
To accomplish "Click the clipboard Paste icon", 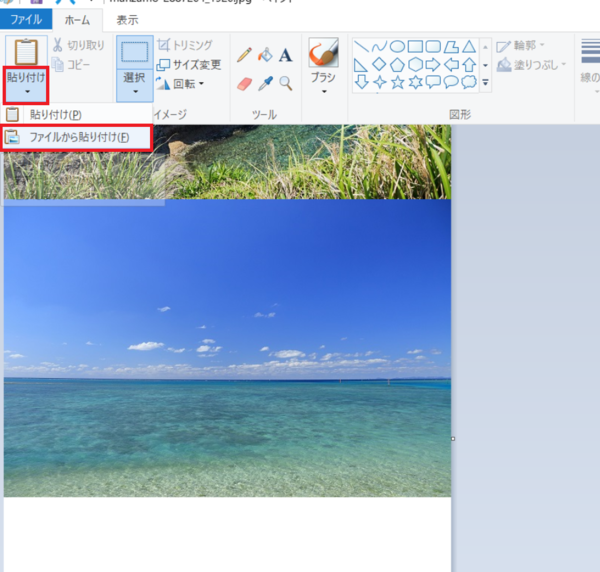I will coord(26,52).
